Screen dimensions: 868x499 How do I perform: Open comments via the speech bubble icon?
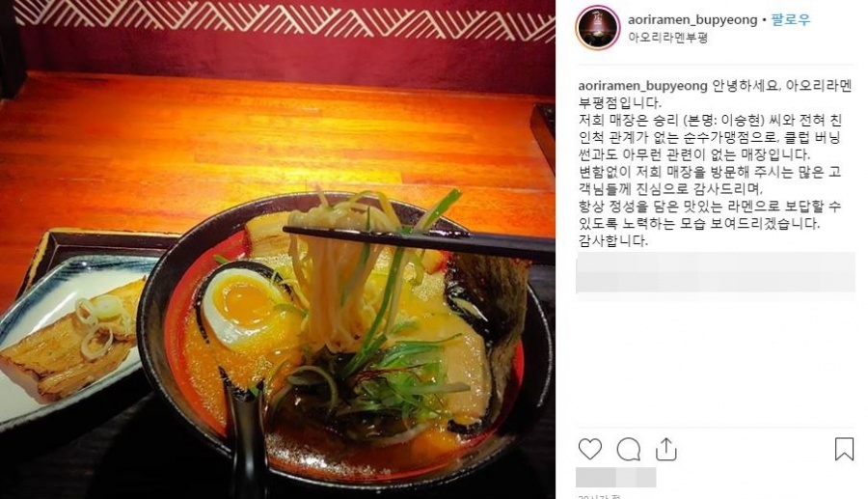point(628,449)
